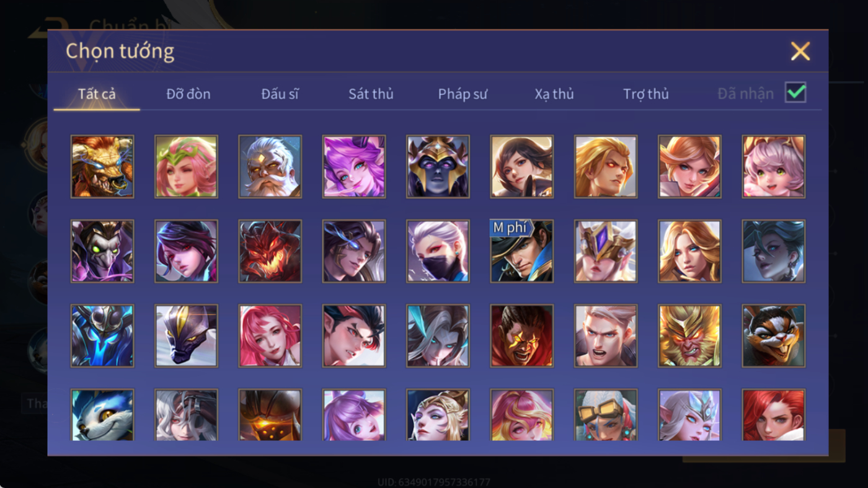Select the orange boar beast hero portrait

(102, 167)
